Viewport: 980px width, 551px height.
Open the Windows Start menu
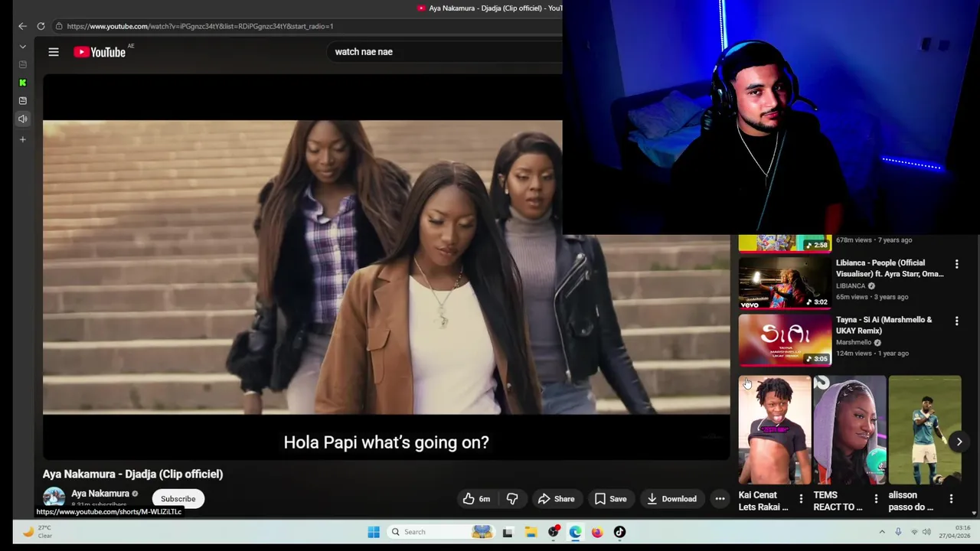tap(374, 532)
